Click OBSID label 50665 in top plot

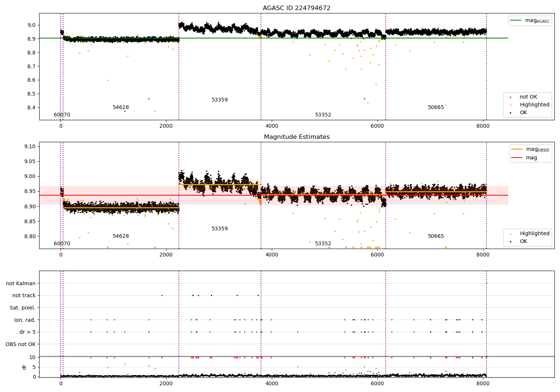coord(436,108)
